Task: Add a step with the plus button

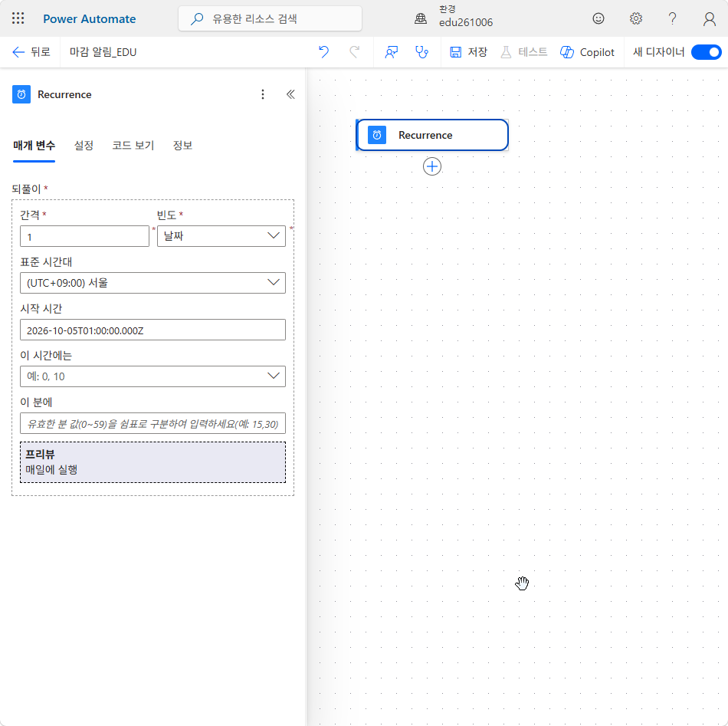Action: [x=432, y=166]
